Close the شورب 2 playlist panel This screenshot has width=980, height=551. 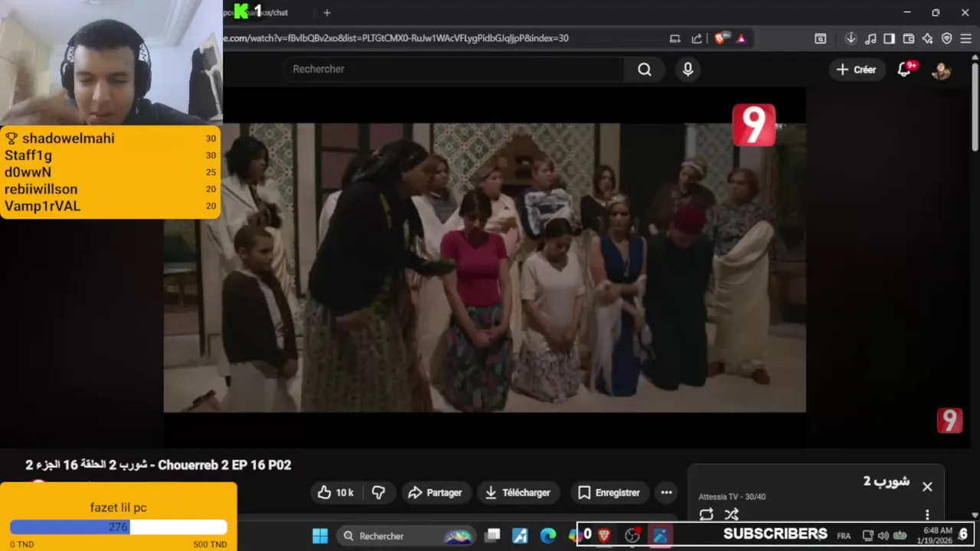click(927, 487)
